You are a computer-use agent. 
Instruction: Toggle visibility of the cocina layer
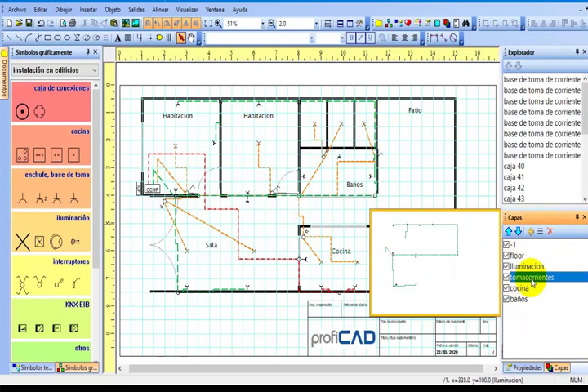tap(506, 288)
